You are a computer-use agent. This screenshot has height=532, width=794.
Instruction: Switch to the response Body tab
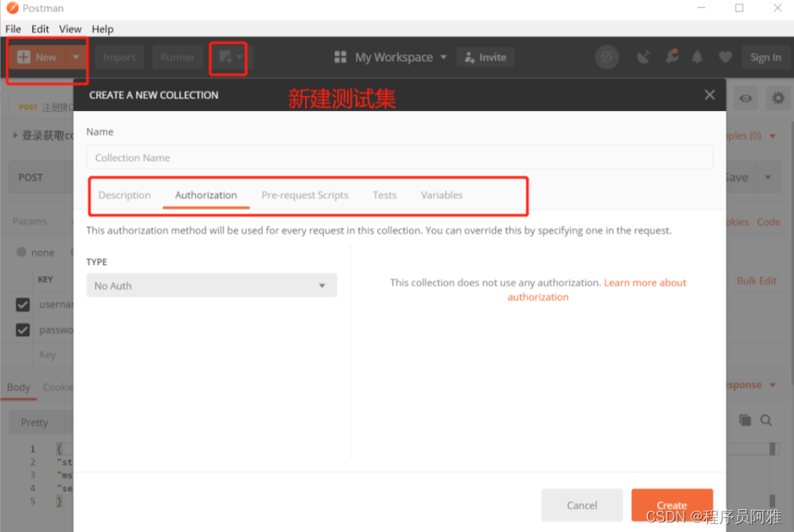click(x=18, y=387)
